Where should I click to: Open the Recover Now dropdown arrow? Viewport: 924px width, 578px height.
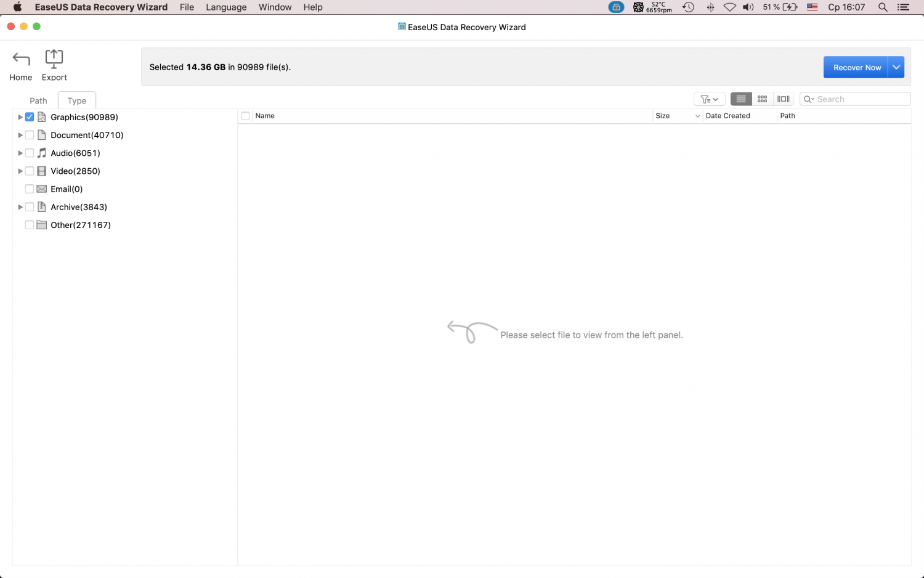pyautogui.click(x=896, y=67)
